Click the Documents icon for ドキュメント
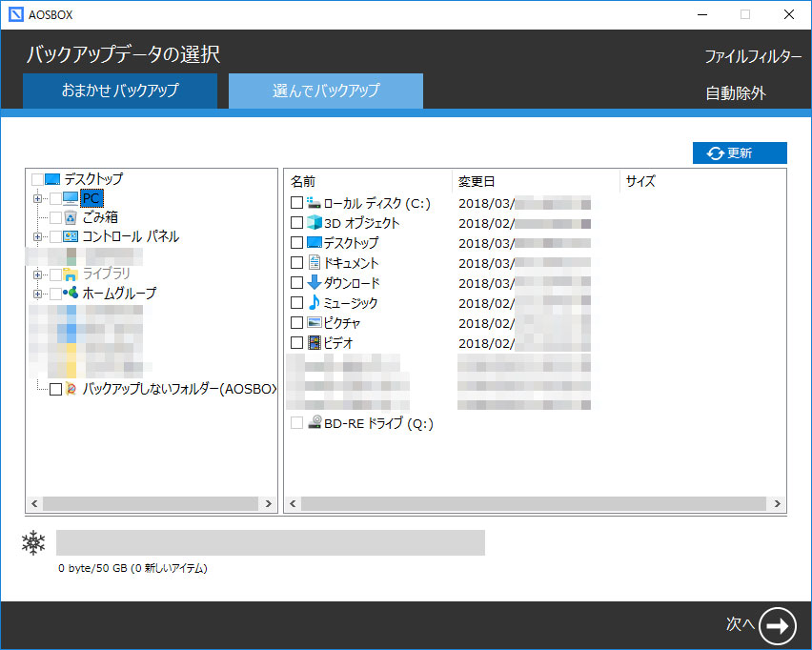812x650 pixels. [314, 262]
